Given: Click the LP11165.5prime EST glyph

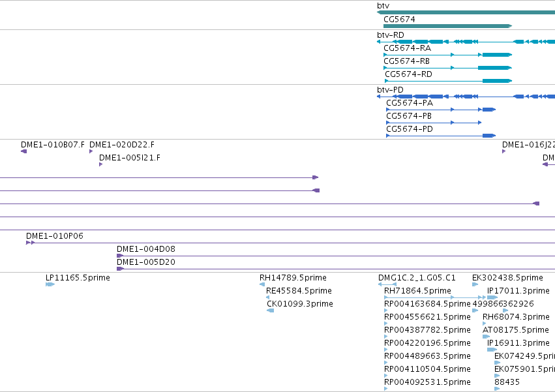Looking at the screenshot, I should (x=50, y=284).
